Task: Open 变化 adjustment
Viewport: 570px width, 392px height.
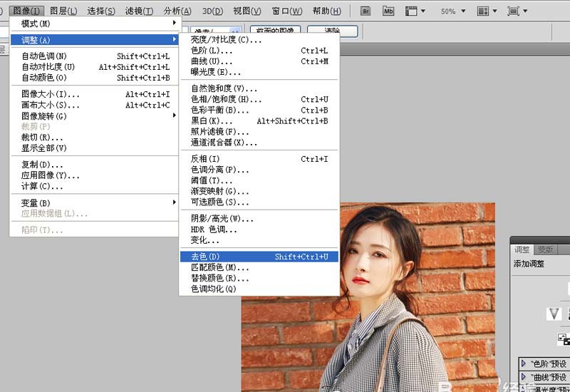Action: (x=259, y=240)
